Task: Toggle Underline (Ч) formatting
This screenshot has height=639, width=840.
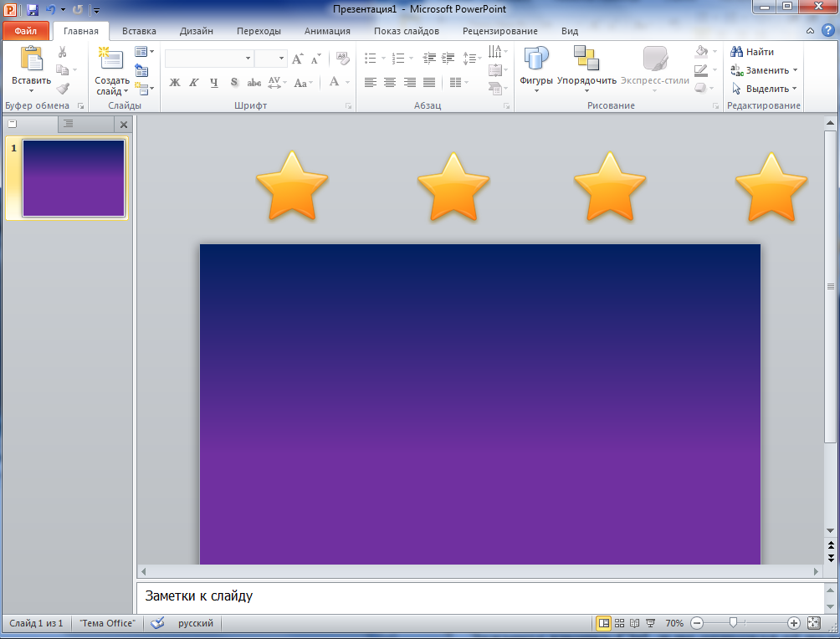Action: (213, 83)
